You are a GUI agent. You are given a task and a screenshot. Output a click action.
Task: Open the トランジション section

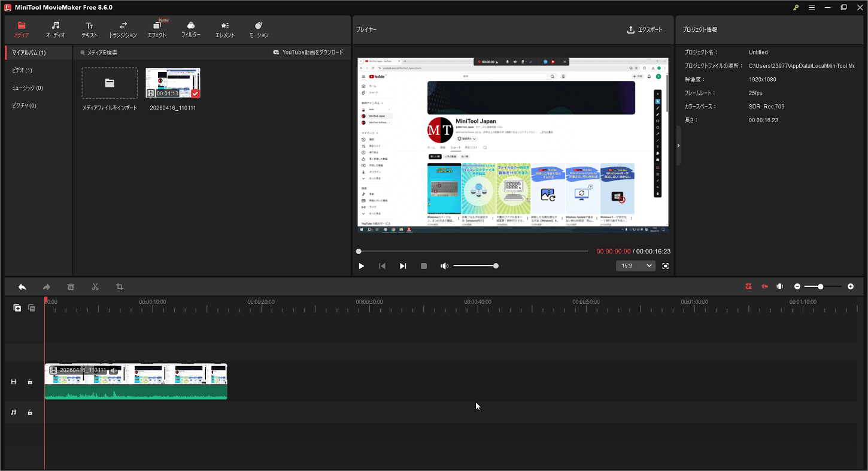123,29
